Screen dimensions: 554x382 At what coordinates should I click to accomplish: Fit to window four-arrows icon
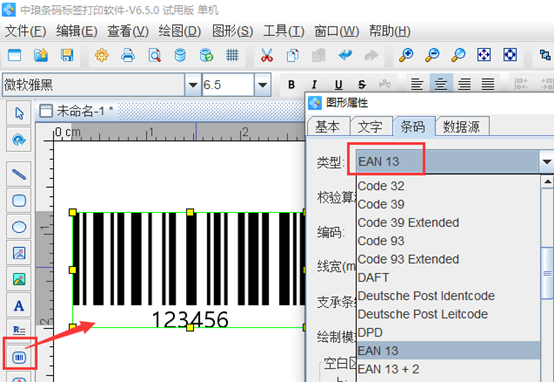point(484,55)
